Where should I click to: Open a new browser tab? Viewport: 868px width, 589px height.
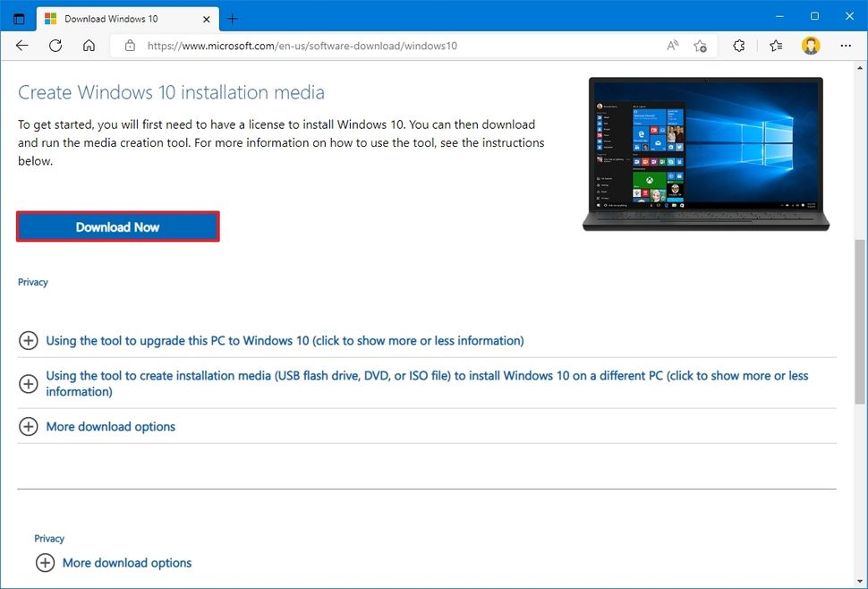pyautogui.click(x=232, y=18)
